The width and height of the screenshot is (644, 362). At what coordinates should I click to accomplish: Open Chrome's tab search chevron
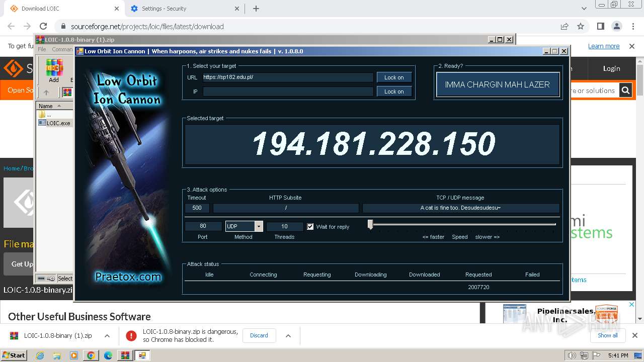click(584, 9)
